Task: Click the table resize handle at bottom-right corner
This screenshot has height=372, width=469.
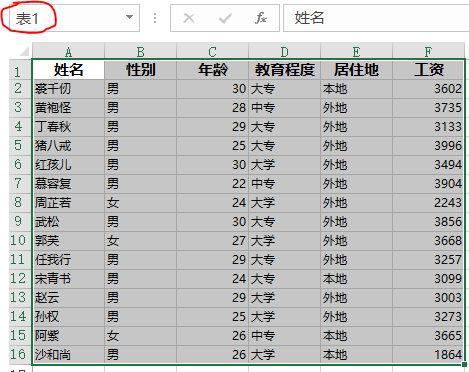Action: tap(464, 365)
